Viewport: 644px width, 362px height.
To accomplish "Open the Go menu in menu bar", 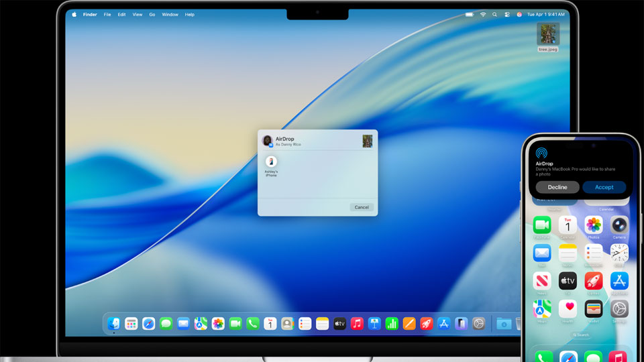I will point(152,14).
